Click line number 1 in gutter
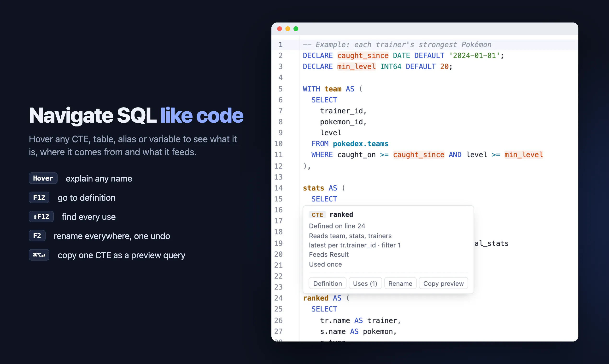609x364 pixels. (x=281, y=45)
